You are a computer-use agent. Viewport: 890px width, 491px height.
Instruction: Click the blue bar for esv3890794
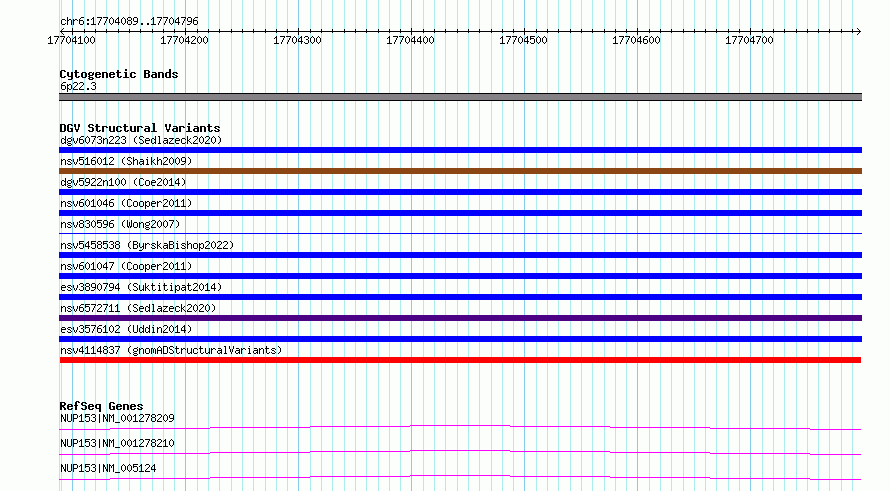pos(460,297)
